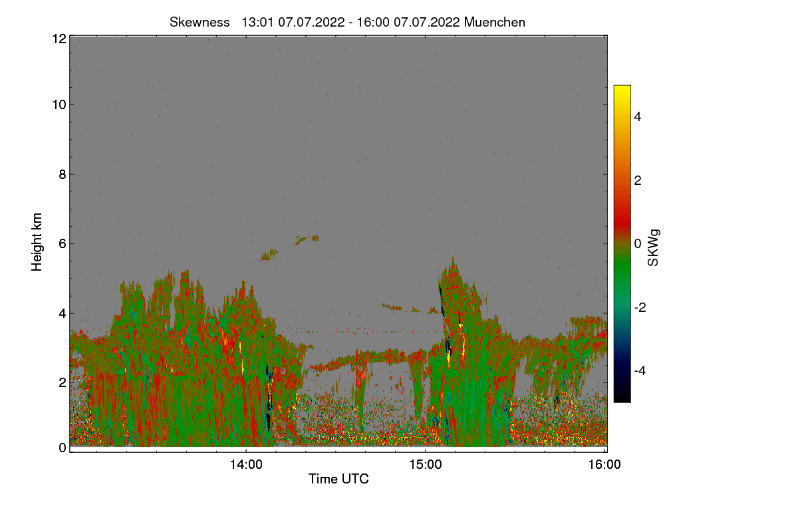798x532 pixels.
Task: Click the "SKWg" colorbar label
Action: pos(654,248)
